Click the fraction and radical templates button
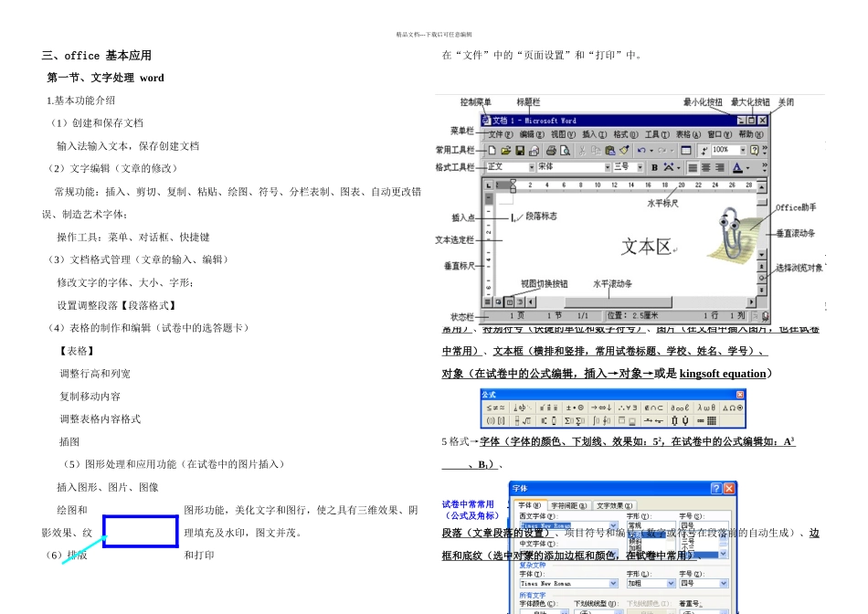 (522, 421)
